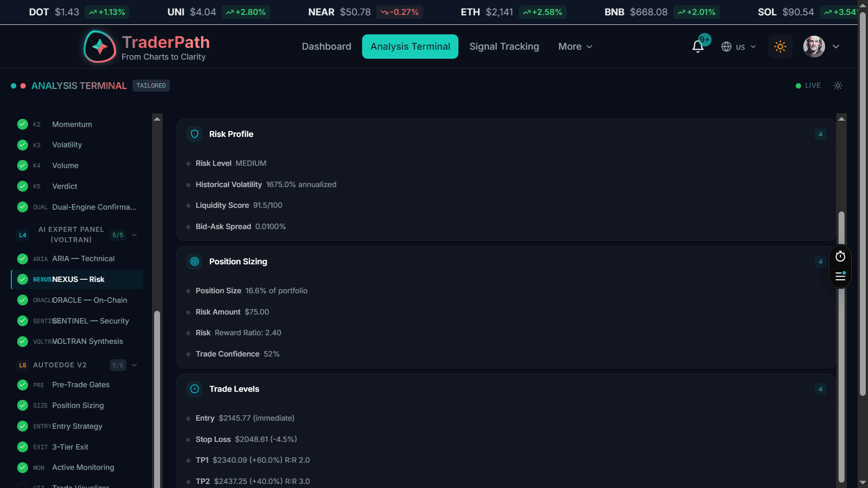Screen dimensions: 868x488
Task: Open Pre-Trade Gates step
Action: coord(77,385)
